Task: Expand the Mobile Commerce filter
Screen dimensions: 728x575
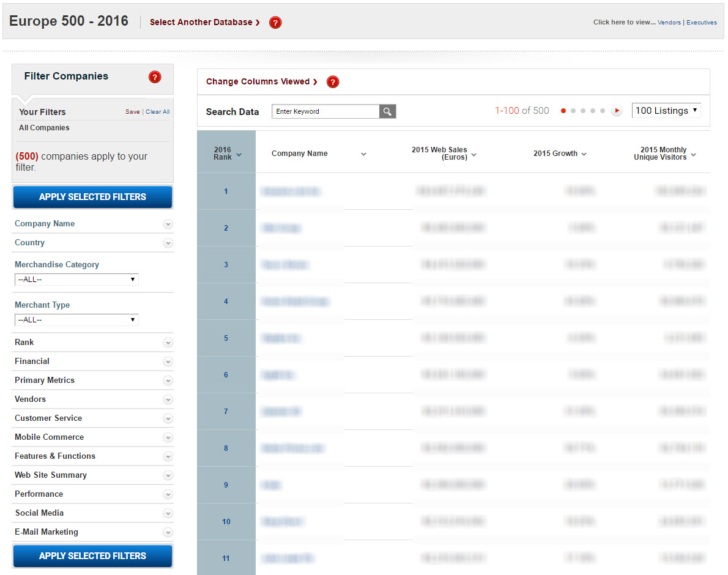Action: (x=168, y=438)
